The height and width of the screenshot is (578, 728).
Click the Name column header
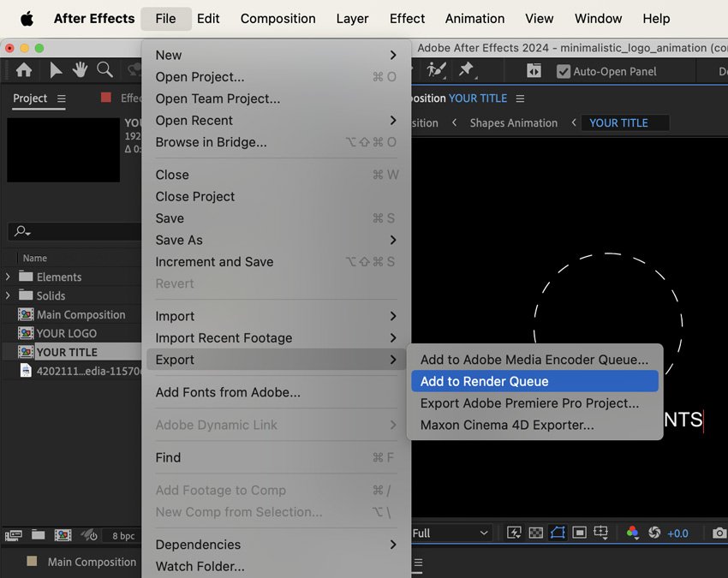click(x=35, y=258)
